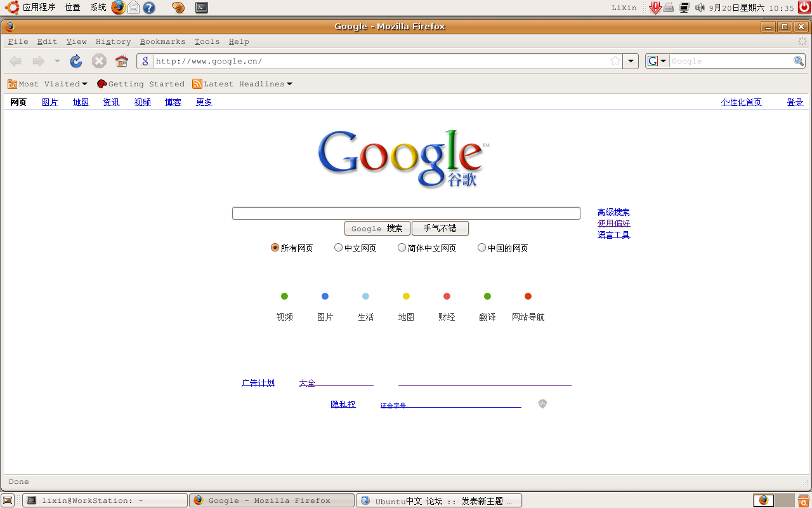Open the 位置 panel menu

[x=72, y=8]
